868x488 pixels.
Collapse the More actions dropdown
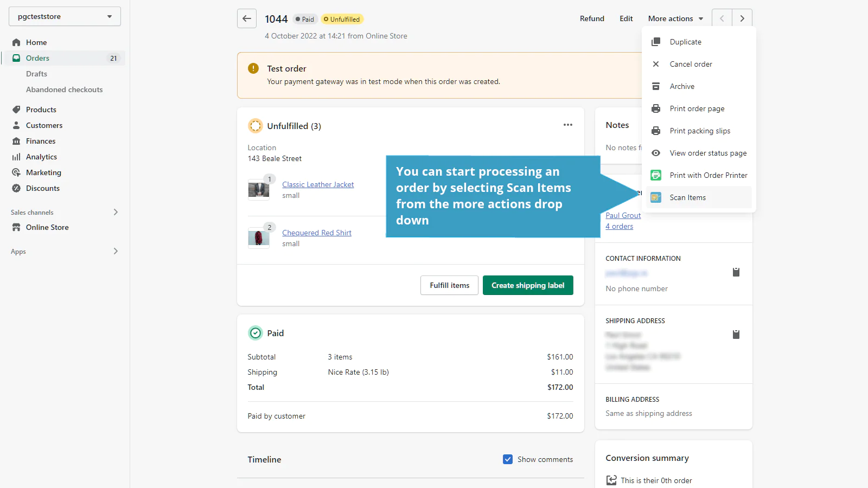point(675,18)
